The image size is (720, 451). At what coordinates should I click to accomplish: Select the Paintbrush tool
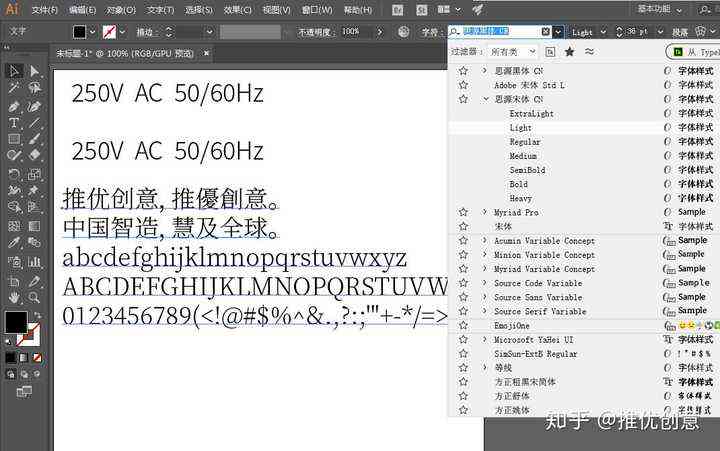pos(34,139)
